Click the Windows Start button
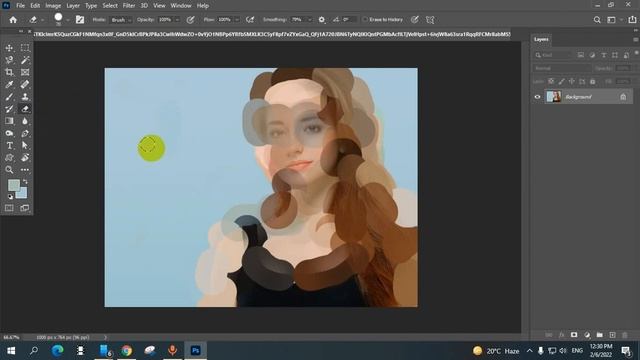The width and height of the screenshot is (640, 360). tap(11, 350)
